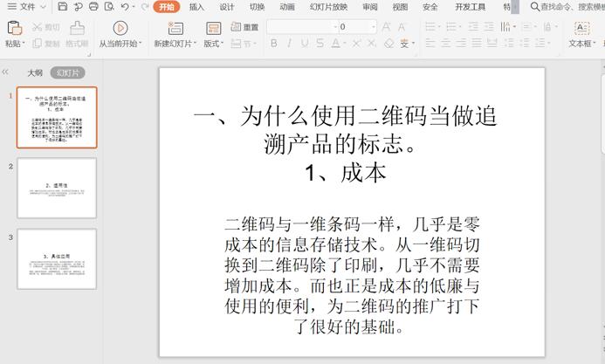
Task: Start slideshow from current slide
Action: [x=120, y=28]
